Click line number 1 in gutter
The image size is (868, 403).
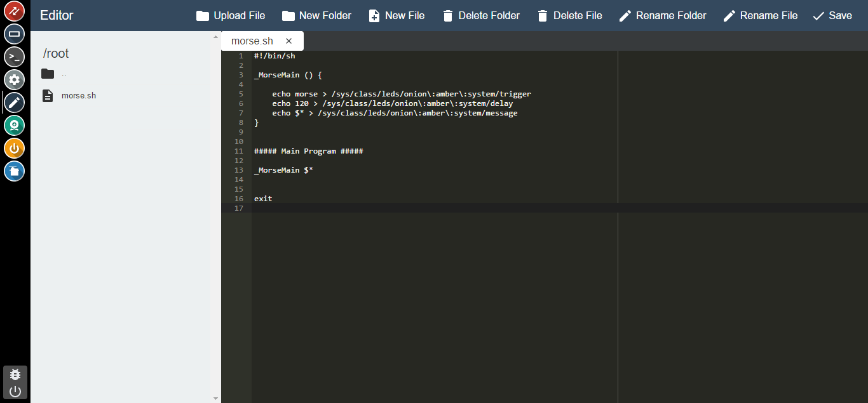tap(241, 56)
